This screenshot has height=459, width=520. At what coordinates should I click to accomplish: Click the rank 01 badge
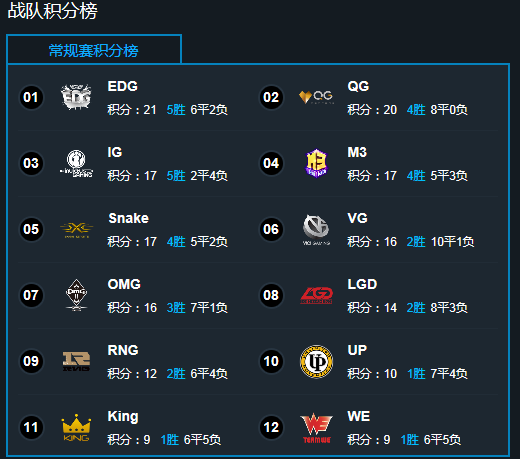click(x=31, y=97)
